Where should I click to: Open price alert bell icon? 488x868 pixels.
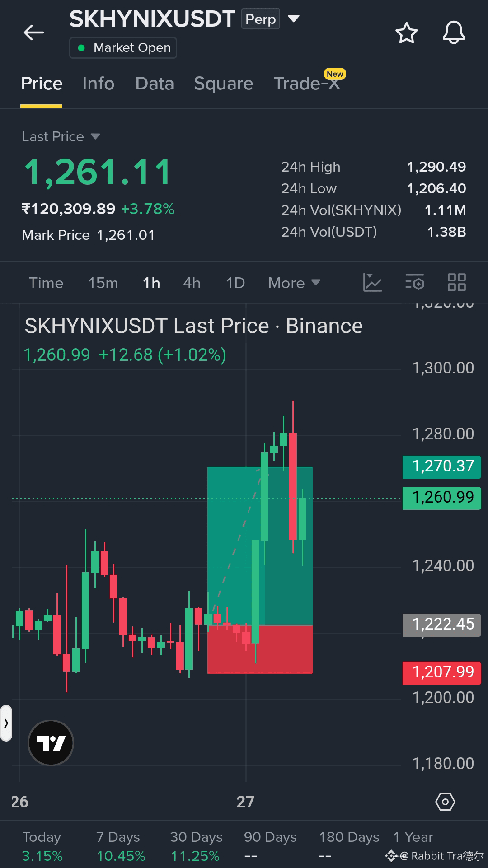click(x=454, y=33)
